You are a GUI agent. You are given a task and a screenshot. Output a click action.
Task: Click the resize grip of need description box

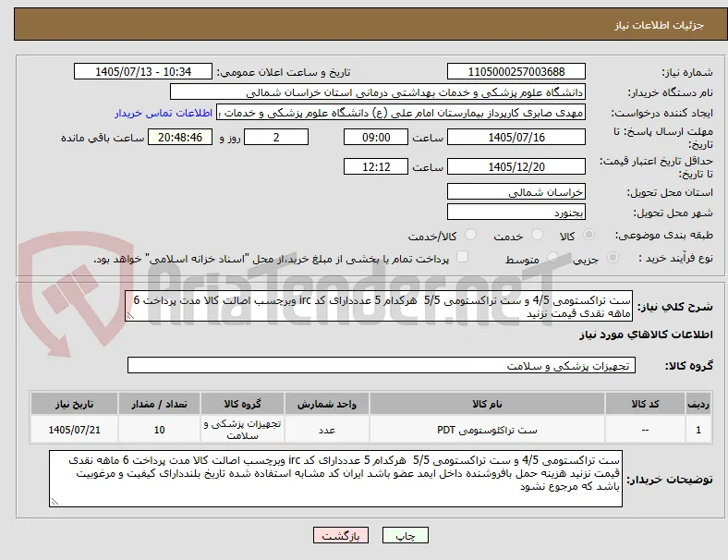[x=130, y=316]
